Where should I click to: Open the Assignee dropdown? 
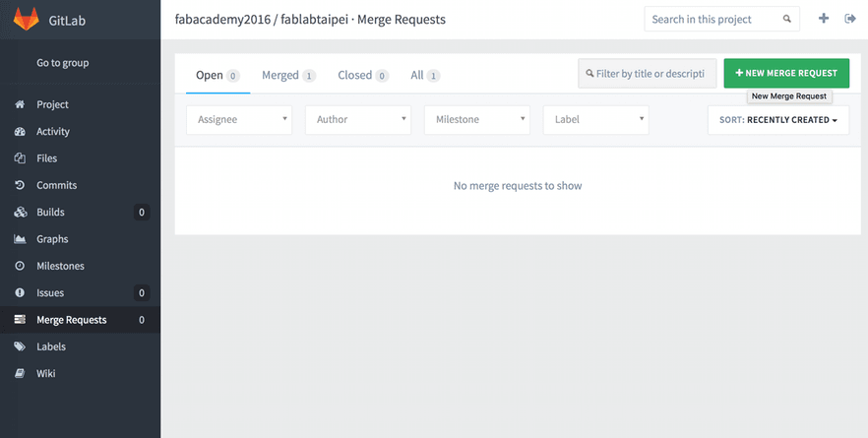(x=239, y=120)
